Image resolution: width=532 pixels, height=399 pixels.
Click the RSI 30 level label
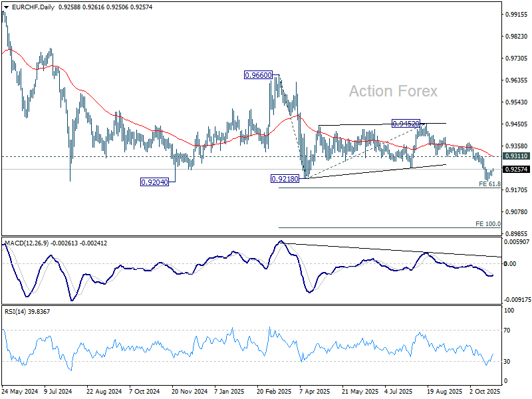507,362
